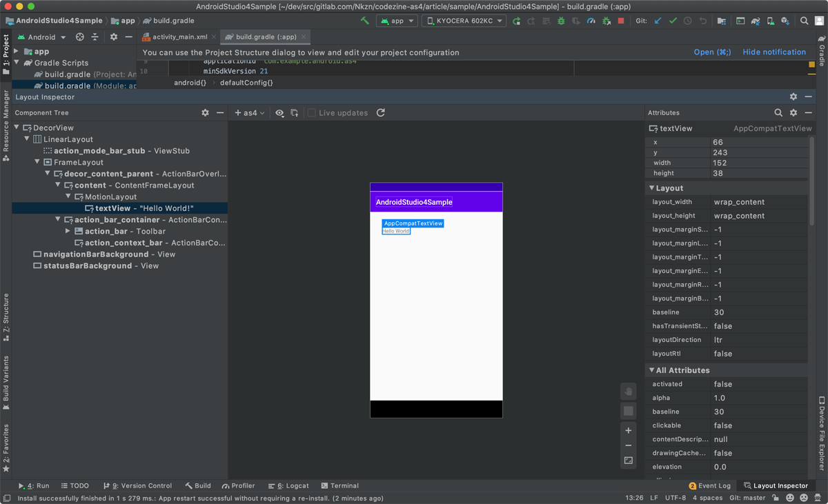828x504 pixels.
Task: Zoom in on the device preview
Action: coord(628,430)
